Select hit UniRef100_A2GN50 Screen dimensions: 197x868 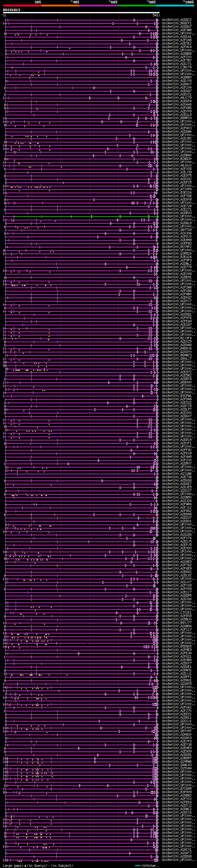pyautogui.click(x=177, y=497)
